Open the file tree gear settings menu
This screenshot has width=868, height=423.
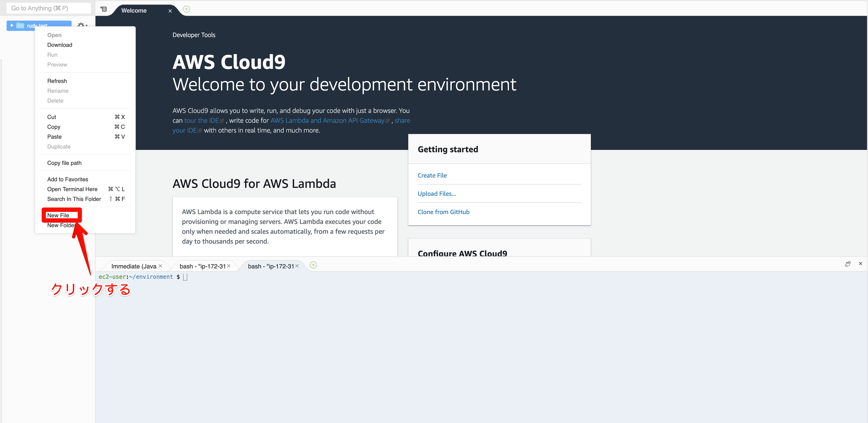tap(82, 25)
